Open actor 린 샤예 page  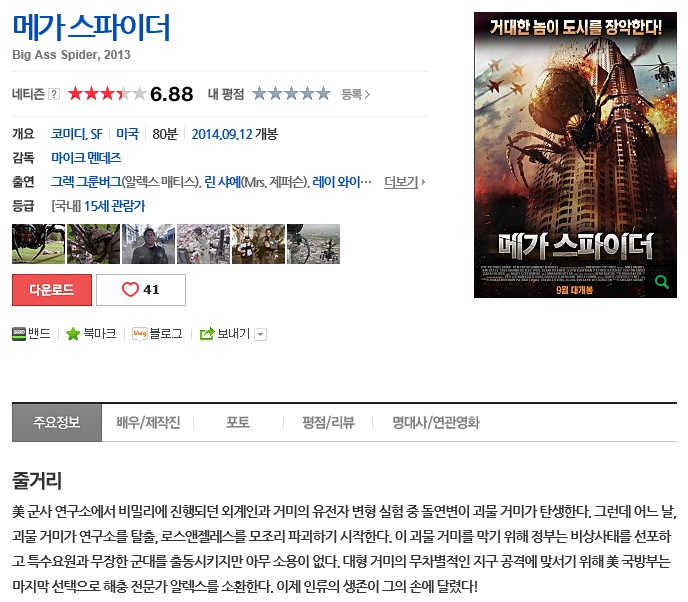[x=223, y=182]
